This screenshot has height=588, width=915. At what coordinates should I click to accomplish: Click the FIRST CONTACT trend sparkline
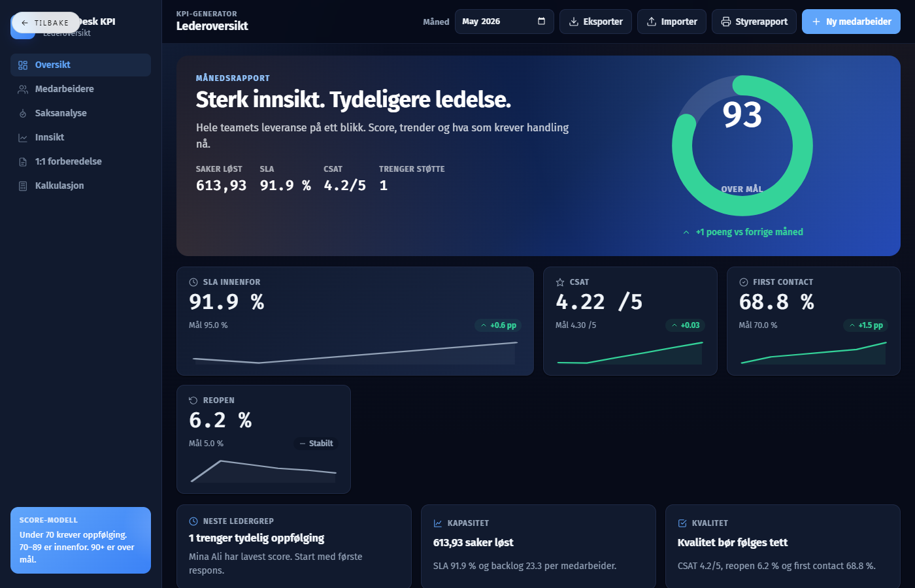(813, 353)
